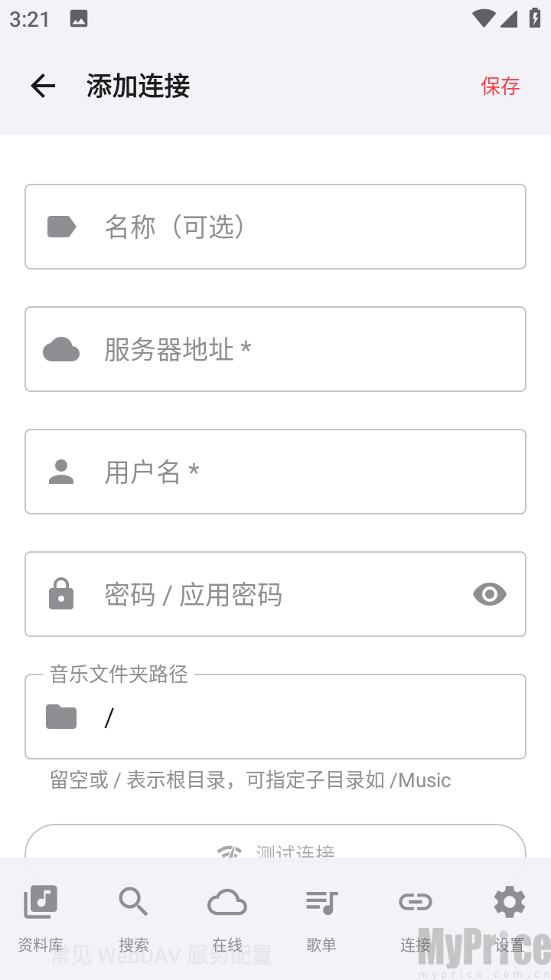Switch to the 搜索 search tab

point(134,917)
